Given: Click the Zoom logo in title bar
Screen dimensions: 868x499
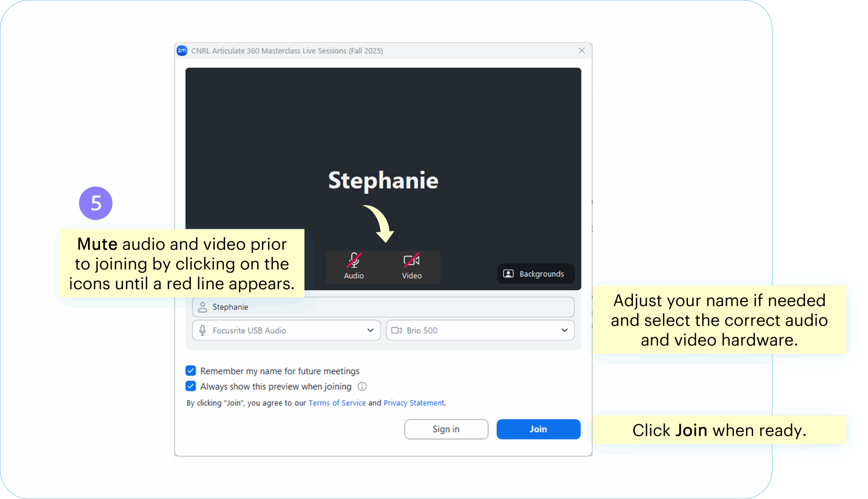Looking at the screenshot, I should click(x=182, y=51).
